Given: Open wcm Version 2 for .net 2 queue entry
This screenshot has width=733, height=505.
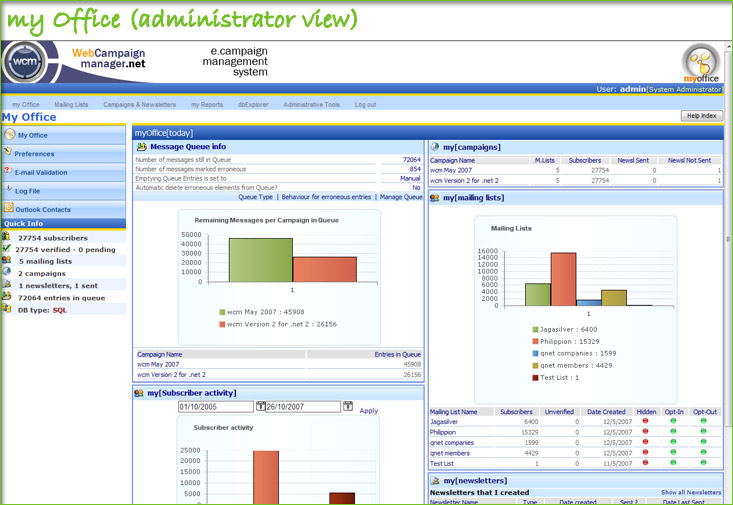Looking at the screenshot, I should click(x=171, y=375).
